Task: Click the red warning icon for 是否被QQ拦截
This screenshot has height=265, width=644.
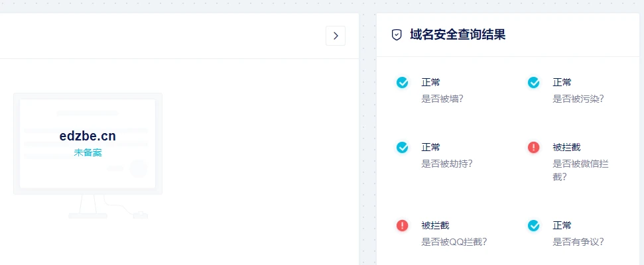Action: (403, 225)
